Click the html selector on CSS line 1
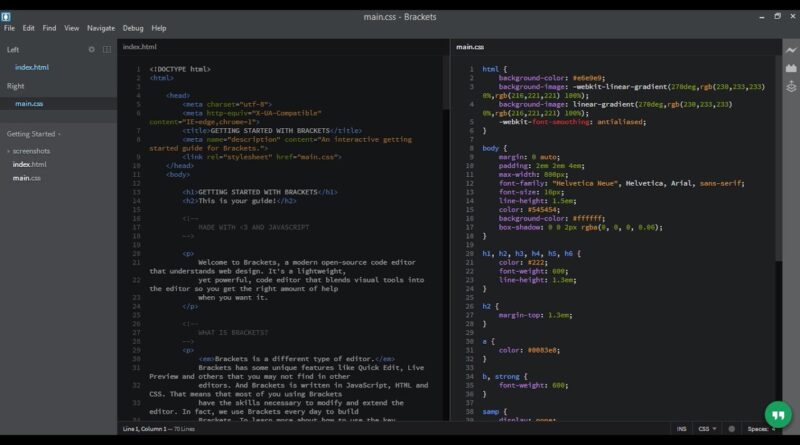The image size is (800, 445). (490, 69)
